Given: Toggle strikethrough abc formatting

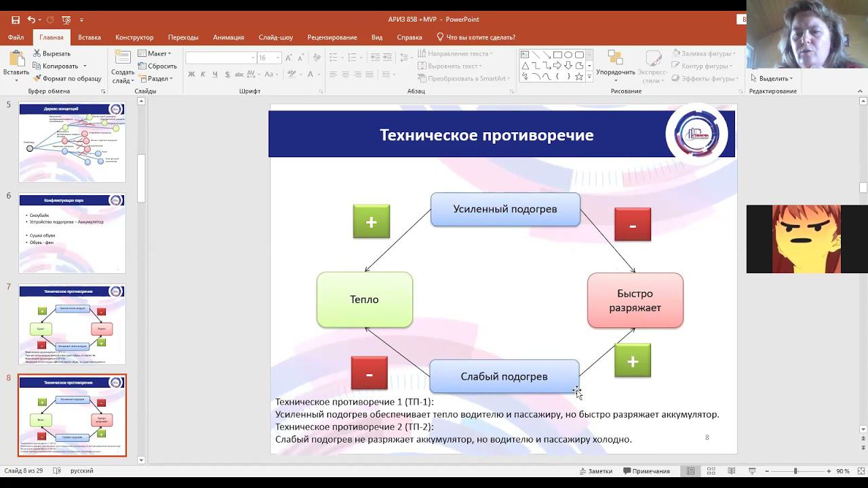Looking at the screenshot, I should (x=239, y=75).
